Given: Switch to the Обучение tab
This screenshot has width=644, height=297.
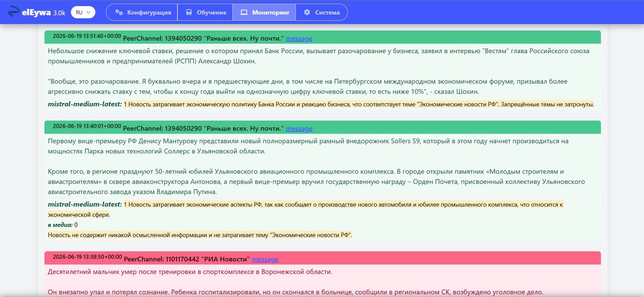Looking at the screenshot, I should (x=205, y=12).
